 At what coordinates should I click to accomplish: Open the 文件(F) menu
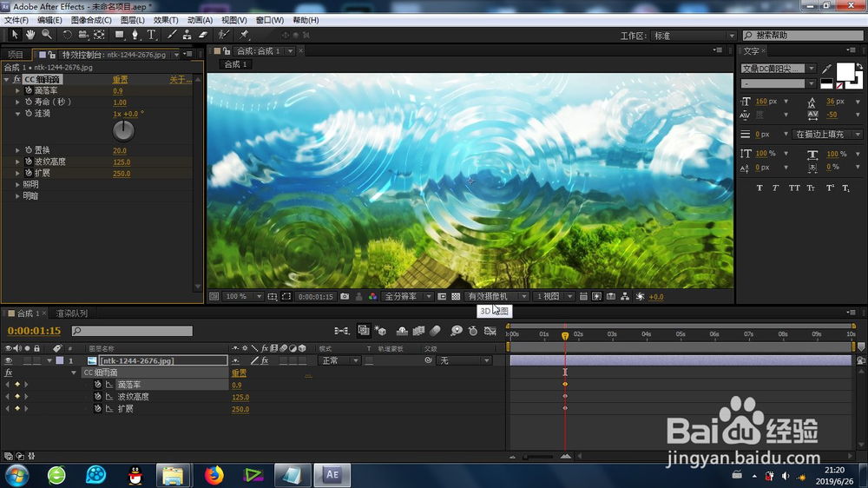(16, 20)
